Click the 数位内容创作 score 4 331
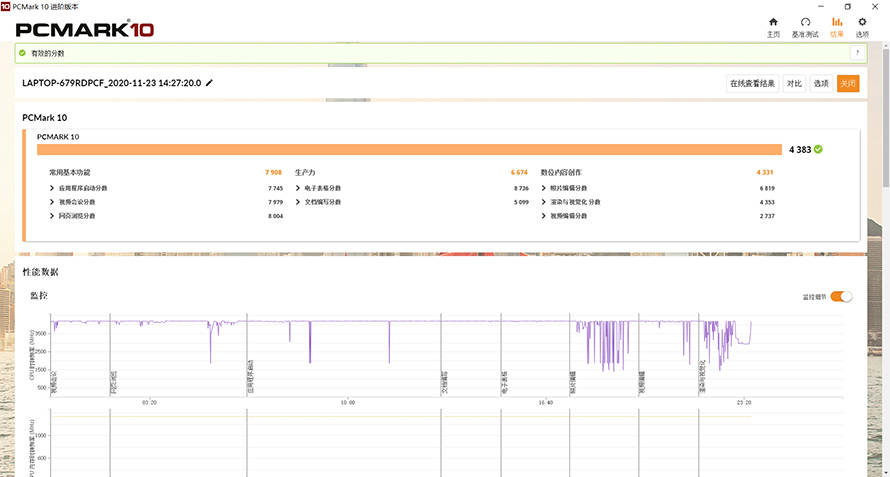 point(765,172)
